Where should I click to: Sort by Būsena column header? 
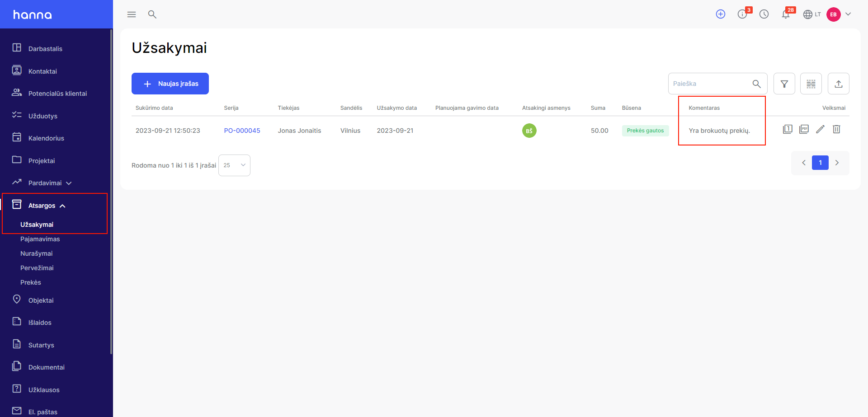tap(631, 108)
